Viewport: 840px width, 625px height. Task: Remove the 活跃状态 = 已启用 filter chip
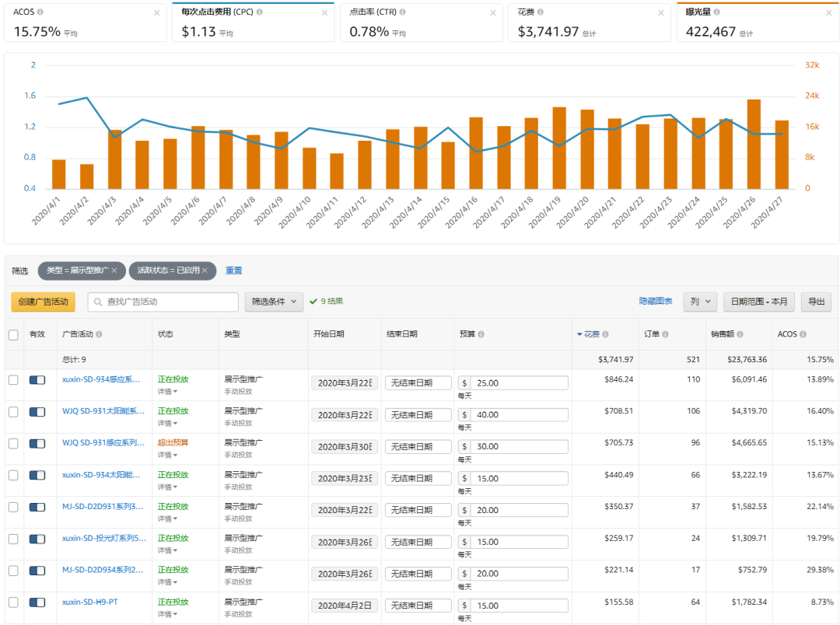[205, 271]
